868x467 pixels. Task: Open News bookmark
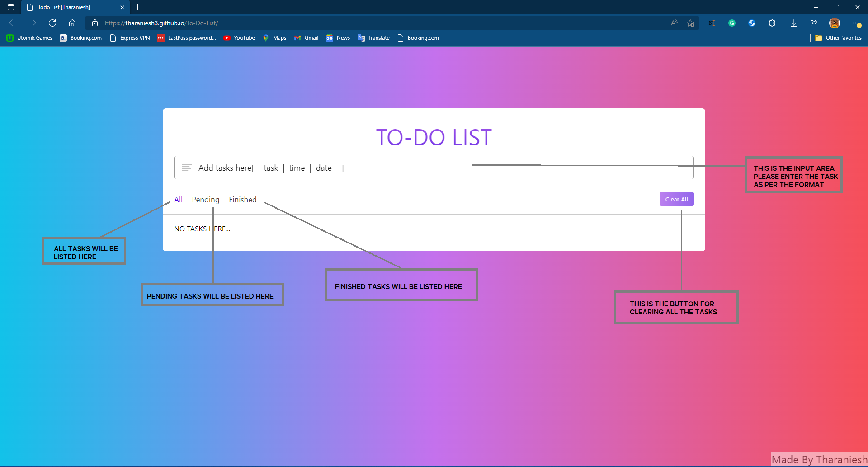click(338, 38)
